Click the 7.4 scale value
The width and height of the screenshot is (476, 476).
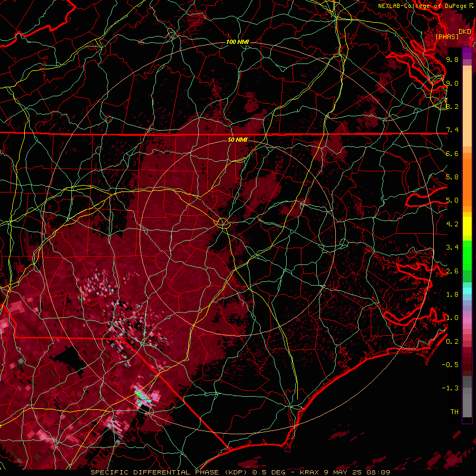[x=452, y=130]
